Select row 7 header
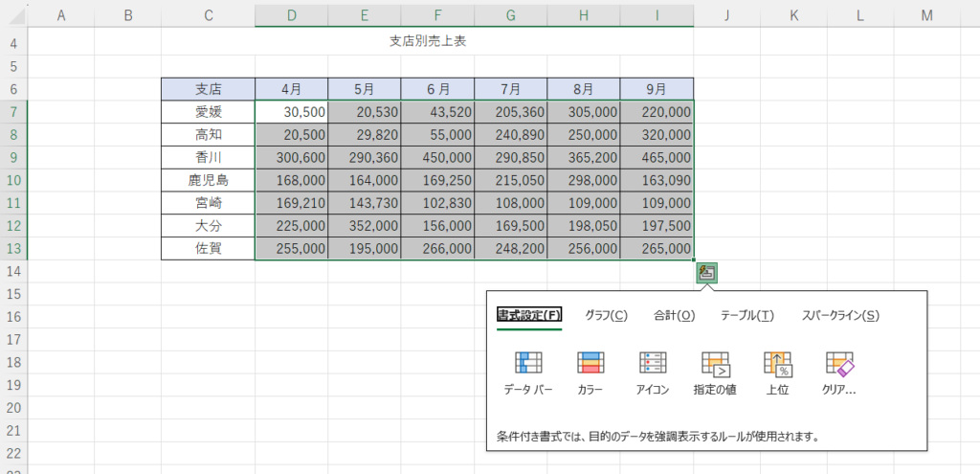 [13, 112]
